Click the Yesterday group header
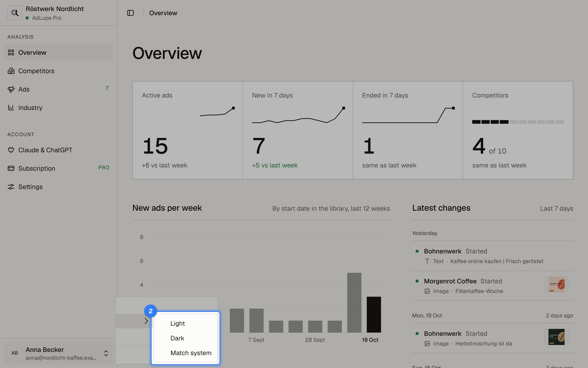Viewport: 588px width, 368px height. coord(424,233)
